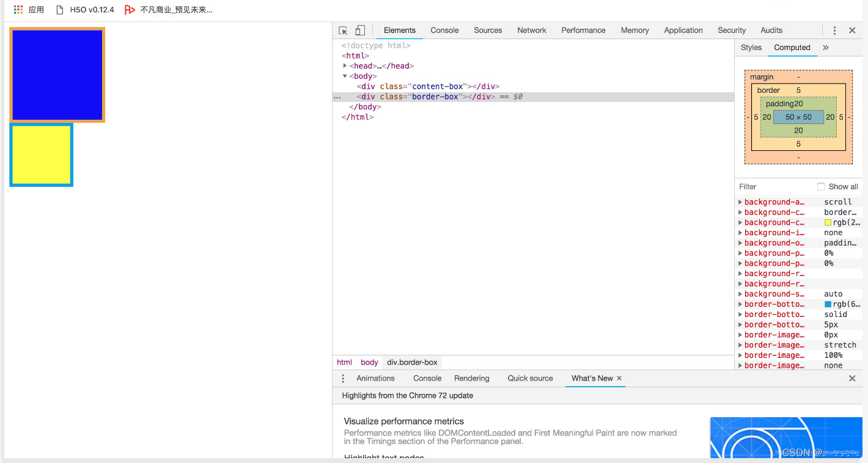868x463 pixels.
Task: Click the ellipsis beside the selected border-box node
Action: 337,97
